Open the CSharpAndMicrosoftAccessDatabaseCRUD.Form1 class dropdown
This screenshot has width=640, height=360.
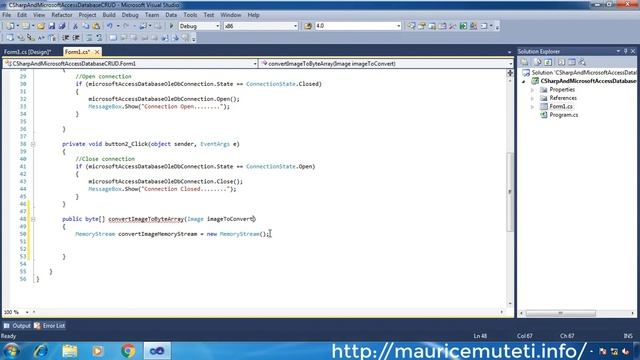pyautogui.click(x=255, y=64)
